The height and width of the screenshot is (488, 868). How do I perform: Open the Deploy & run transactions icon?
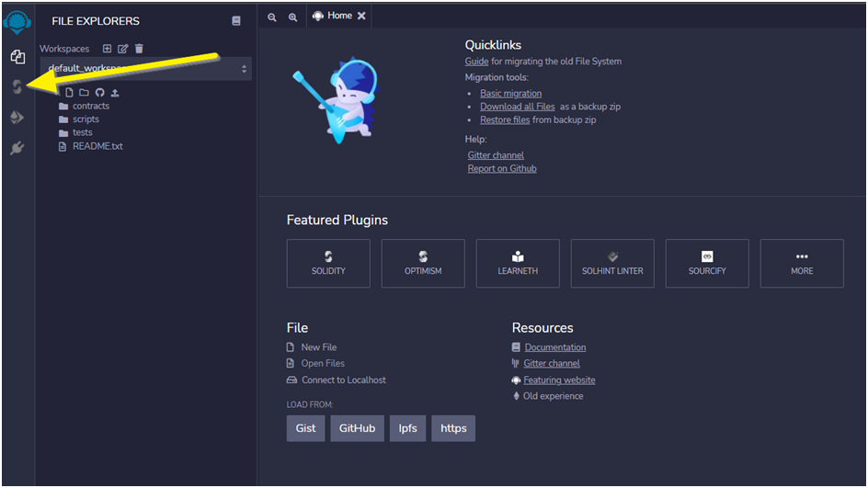17,118
